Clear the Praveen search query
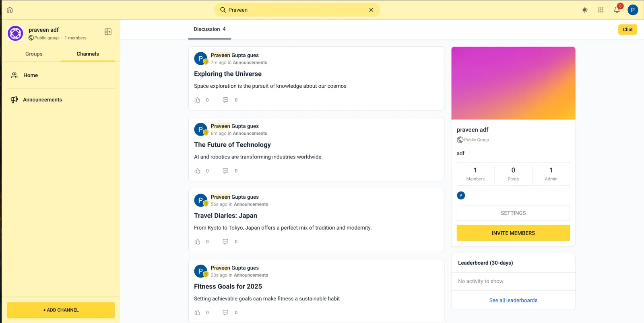Viewport: 644px width, 323px height. [371, 10]
